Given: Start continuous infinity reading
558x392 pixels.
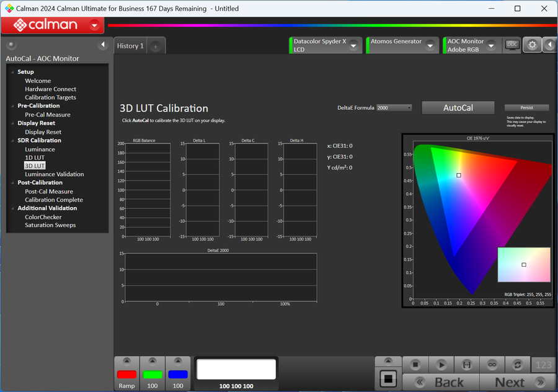Looking at the screenshot, I should (492, 365).
